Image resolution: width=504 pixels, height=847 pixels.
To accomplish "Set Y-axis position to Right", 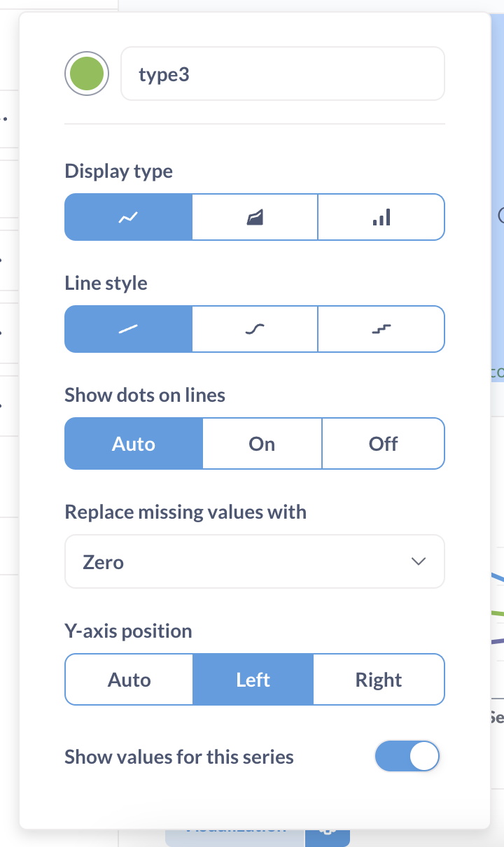I will [378, 679].
